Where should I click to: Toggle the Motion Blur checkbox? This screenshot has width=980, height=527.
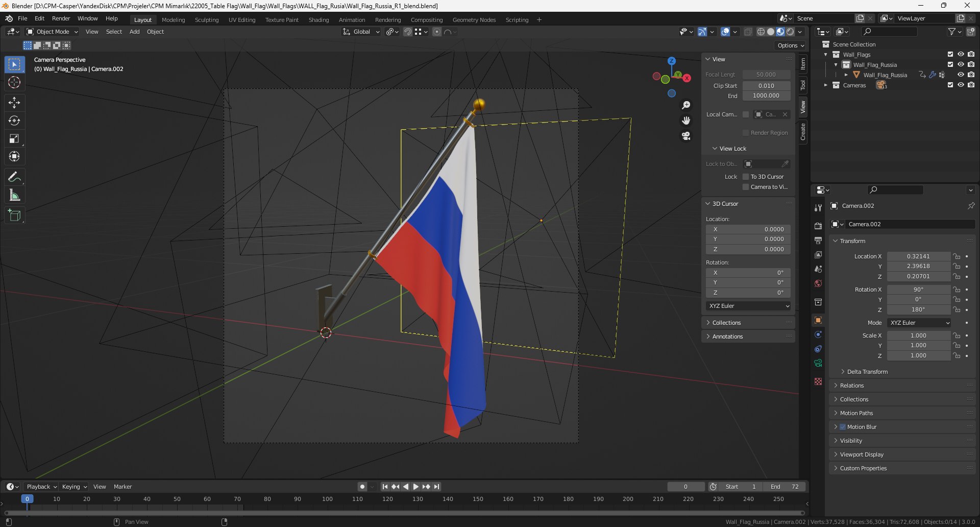tap(843, 427)
